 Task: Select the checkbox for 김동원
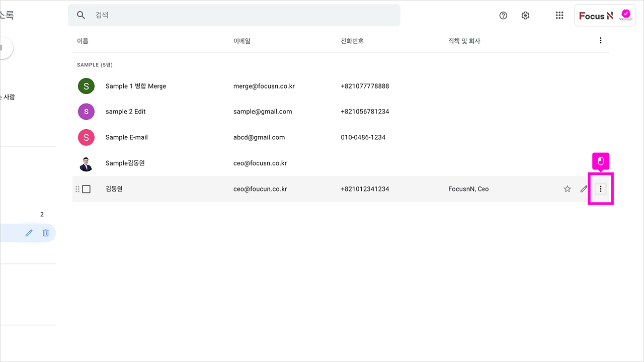point(86,189)
